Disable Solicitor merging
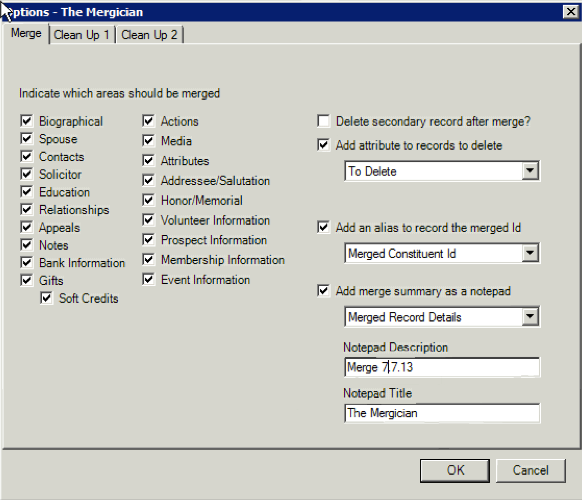This screenshot has width=582, height=500. click(x=27, y=174)
